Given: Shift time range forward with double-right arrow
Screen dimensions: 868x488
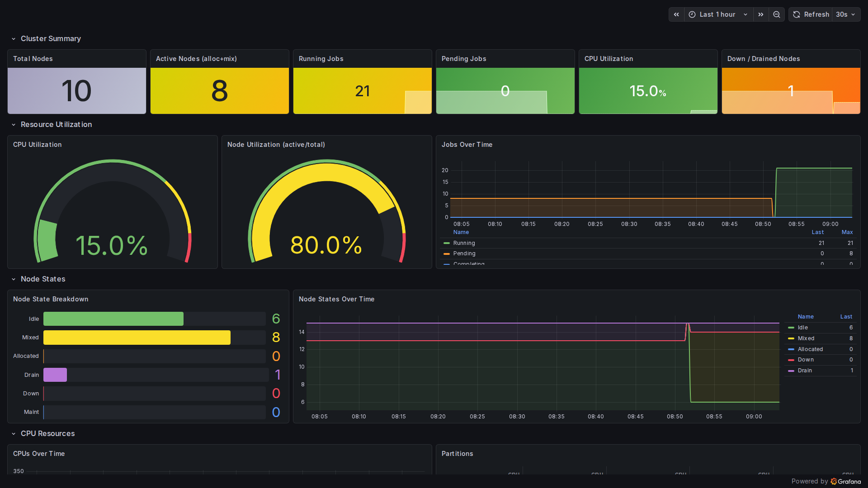Looking at the screenshot, I should click(761, 14).
